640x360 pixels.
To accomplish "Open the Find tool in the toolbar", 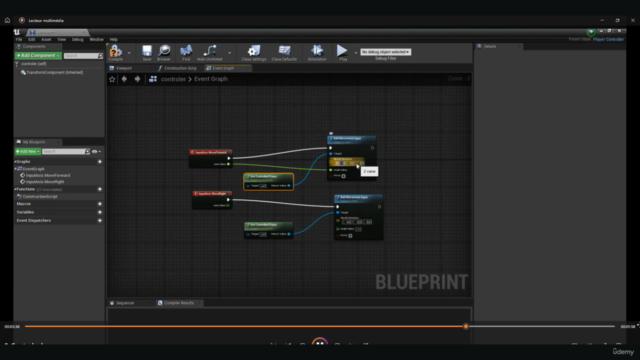I will pyautogui.click(x=186, y=52).
